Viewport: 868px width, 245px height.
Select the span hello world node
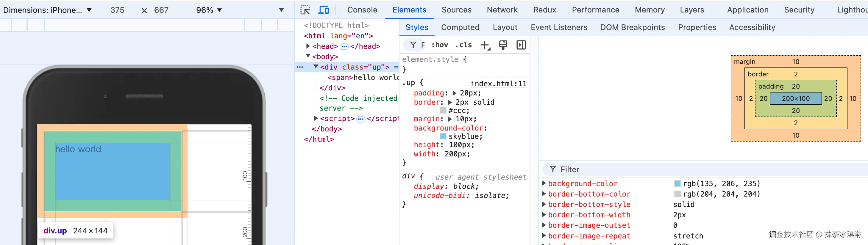(x=363, y=77)
